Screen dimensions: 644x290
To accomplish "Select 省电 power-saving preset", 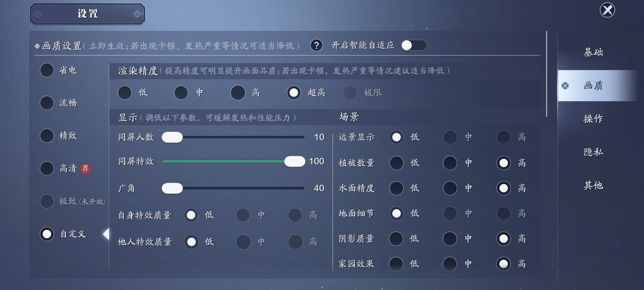I will pyautogui.click(x=47, y=70).
